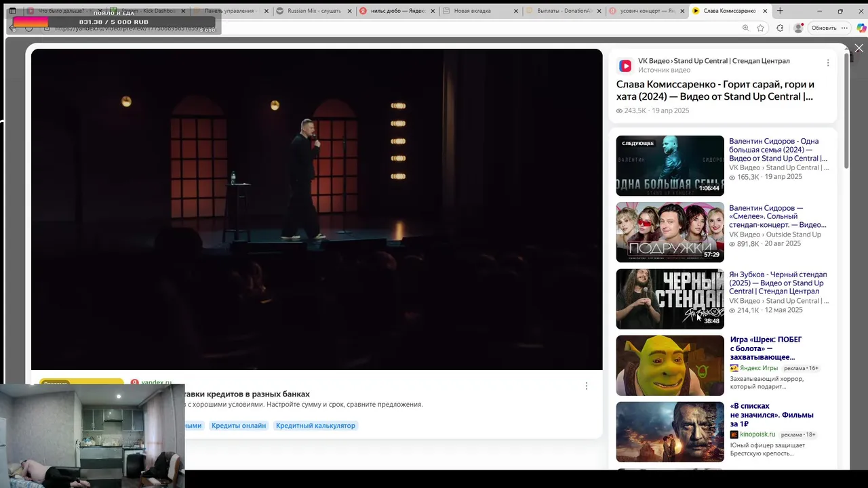Open the Подружки video thumbnail
Image resolution: width=868 pixels, height=488 pixels.
(x=670, y=232)
